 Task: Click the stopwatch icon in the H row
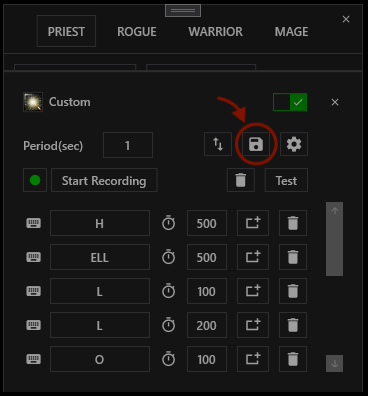168,223
